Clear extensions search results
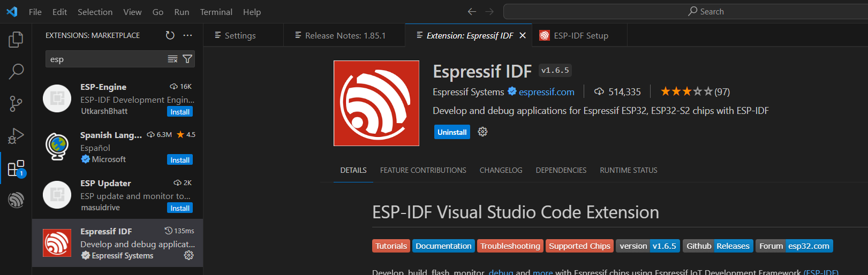 click(172, 59)
